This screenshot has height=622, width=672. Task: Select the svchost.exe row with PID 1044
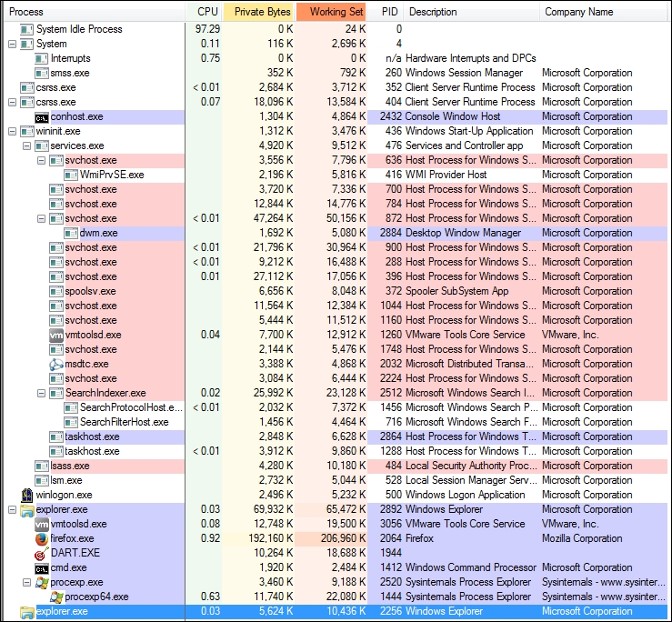tap(336, 306)
